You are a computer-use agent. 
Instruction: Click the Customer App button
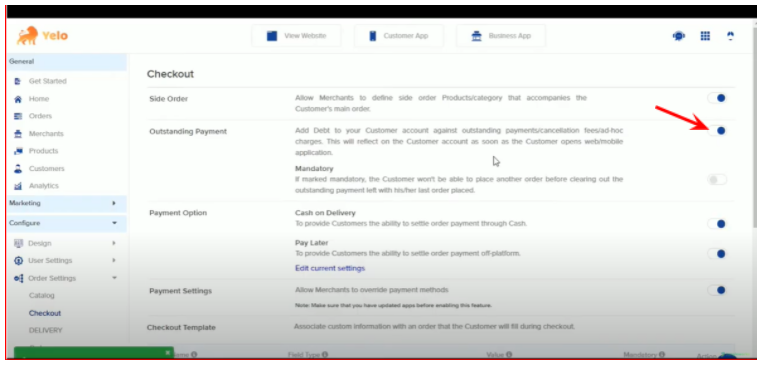tap(399, 36)
